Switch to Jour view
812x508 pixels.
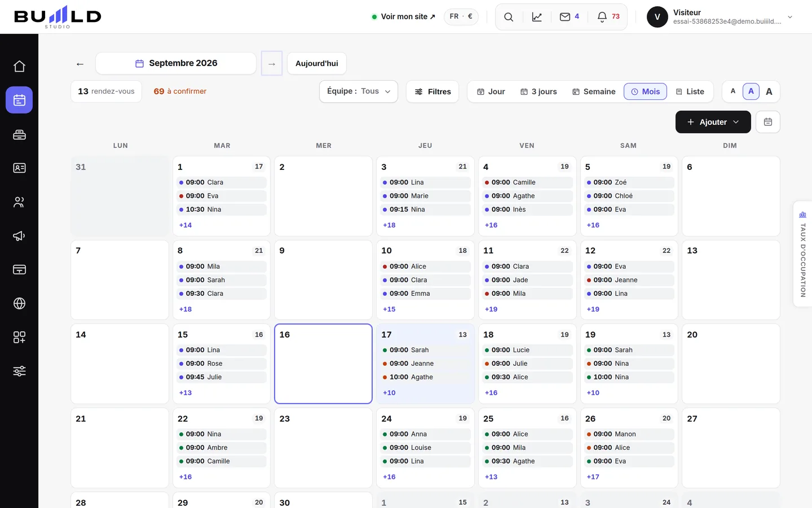coord(491,91)
